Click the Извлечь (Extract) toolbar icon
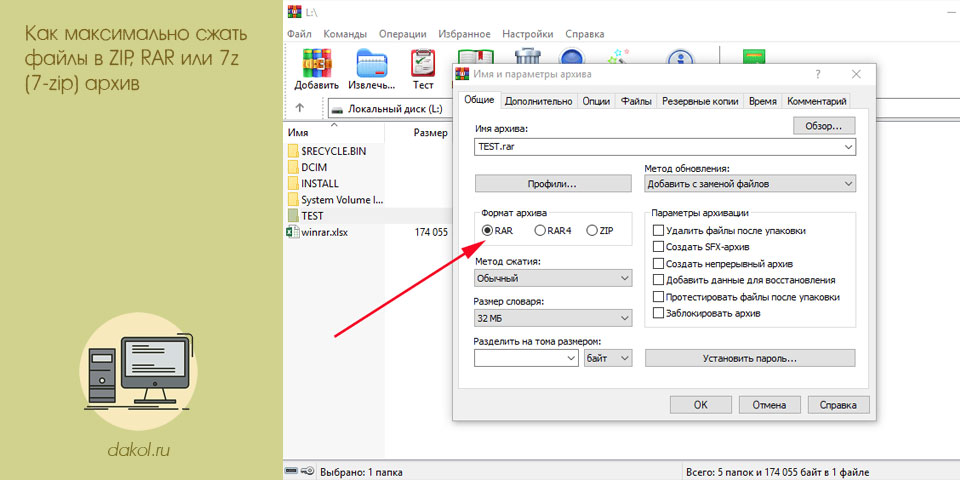The image size is (960, 480). (372, 63)
